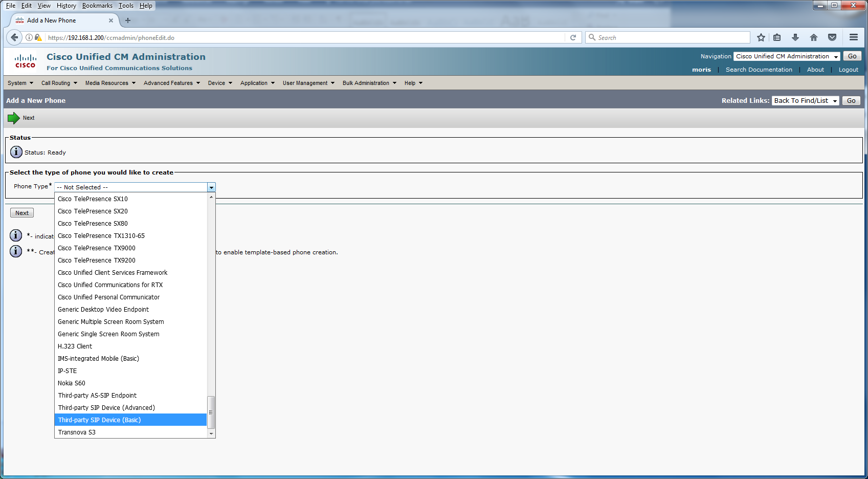Open a new tab with the plus button
Screen dimensions: 868x479
tap(128, 20)
